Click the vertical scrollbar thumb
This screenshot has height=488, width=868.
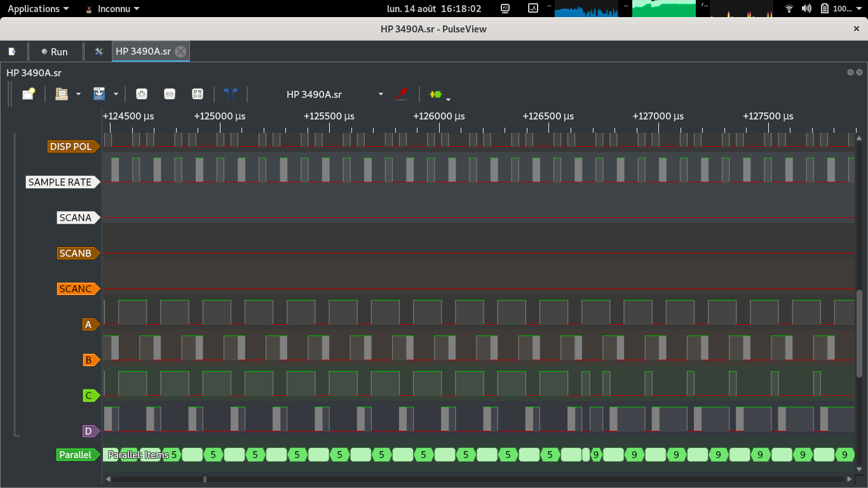[859, 332]
